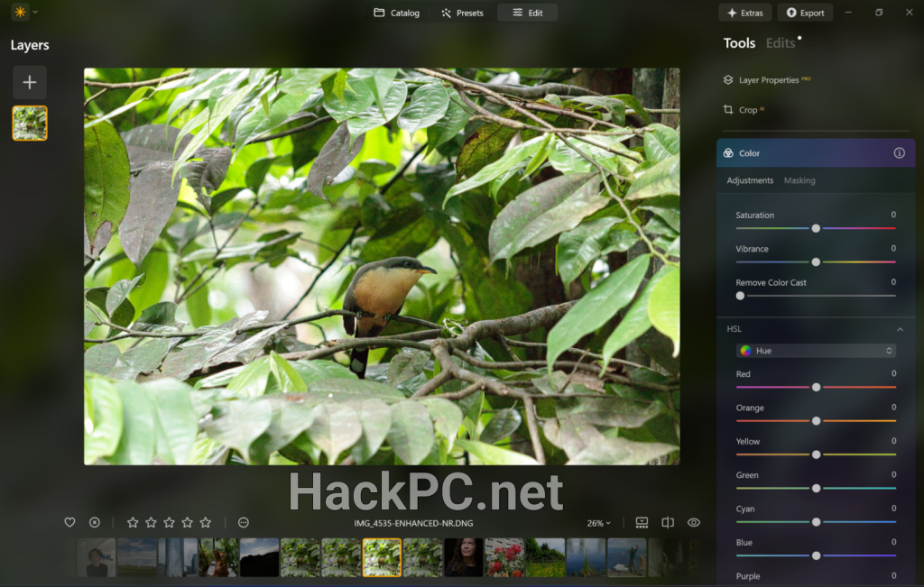Rate photo one star
The width and height of the screenshot is (924, 587).
(x=133, y=522)
